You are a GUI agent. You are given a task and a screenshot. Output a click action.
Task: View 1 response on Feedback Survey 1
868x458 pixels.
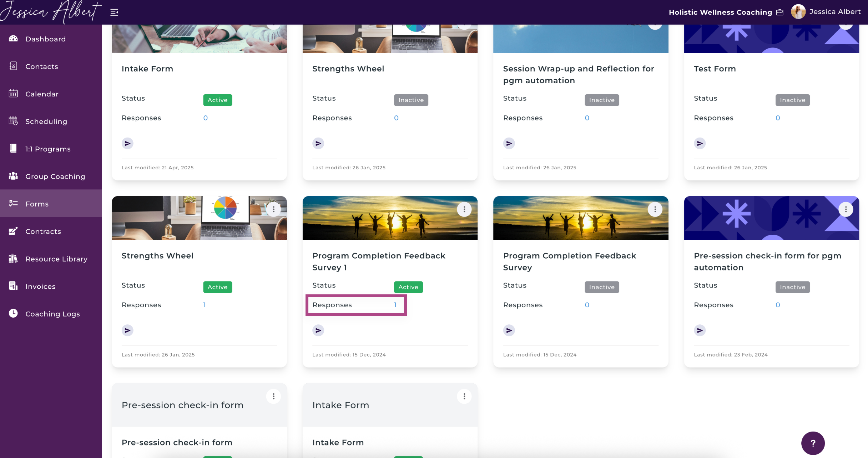tap(395, 305)
